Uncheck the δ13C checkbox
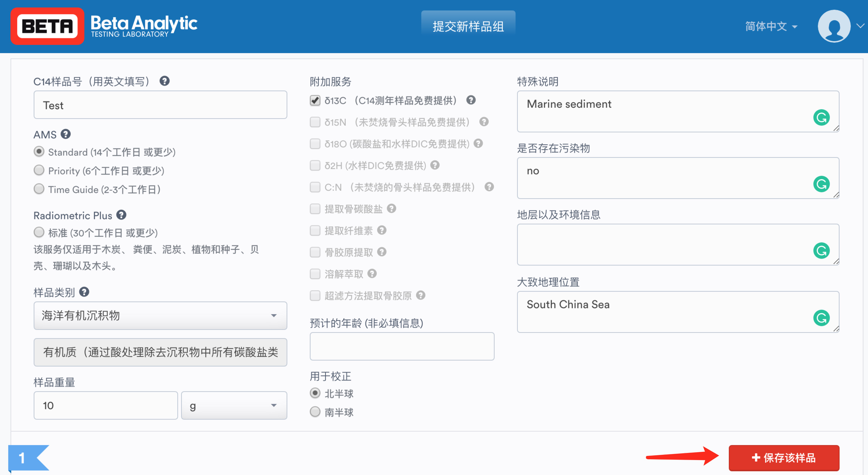Image resolution: width=868 pixels, height=475 pixels. 315,100
